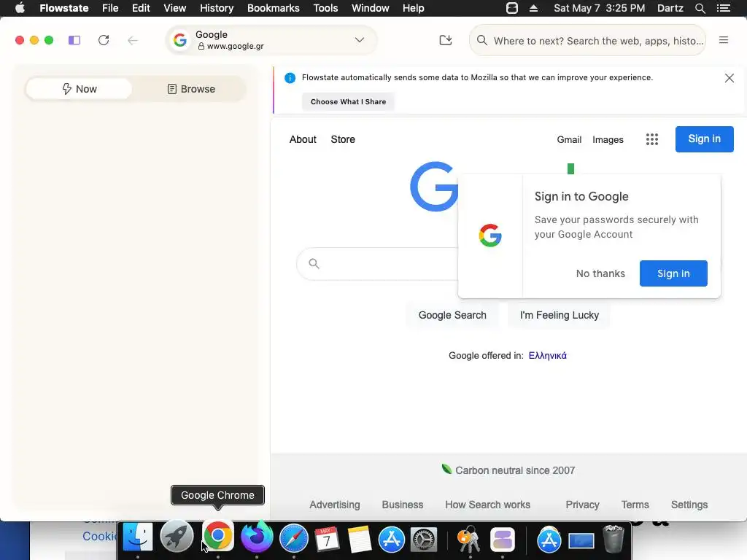Open the Settings footer link
747x560 pixels.
pos(689,505)
